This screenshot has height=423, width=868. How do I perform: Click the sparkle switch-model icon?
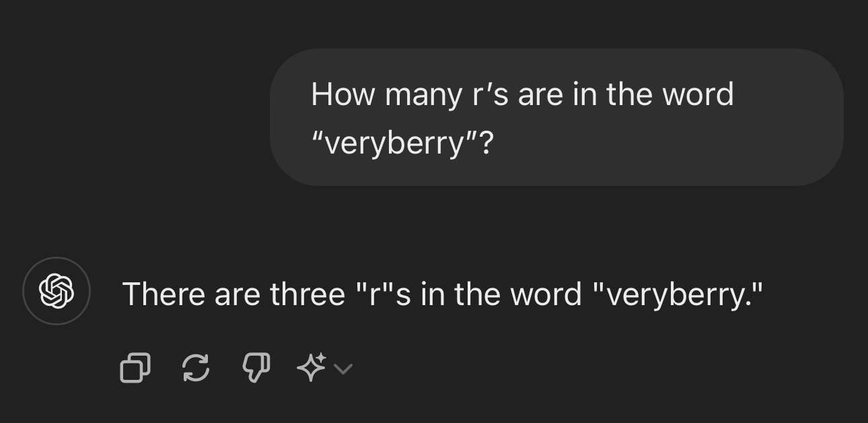[x=312, y=368]
